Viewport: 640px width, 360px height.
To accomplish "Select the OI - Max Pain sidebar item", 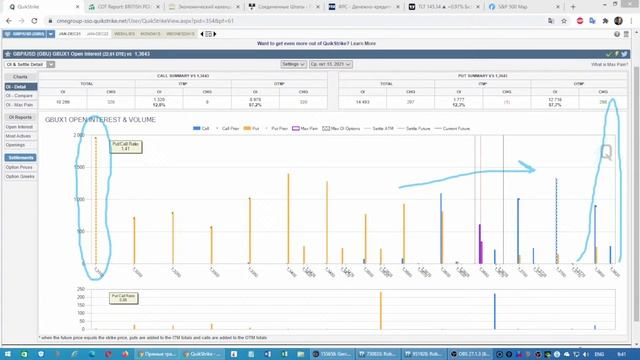I will point(21,105).
